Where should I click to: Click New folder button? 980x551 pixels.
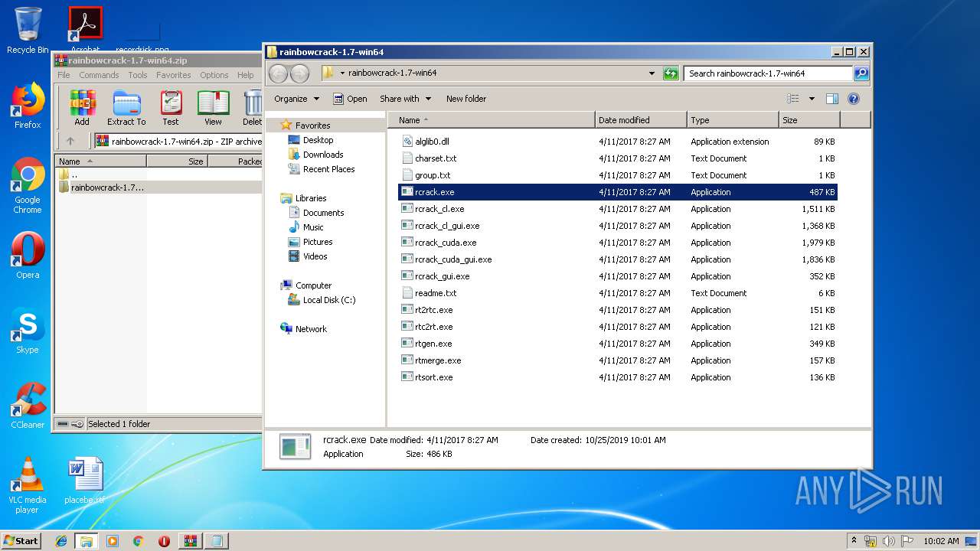point(466,99)
